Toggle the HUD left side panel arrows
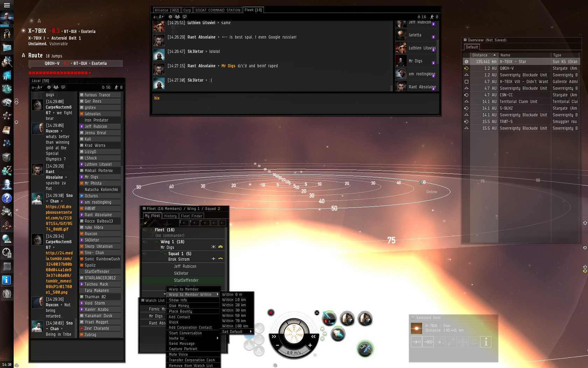Screen dimensions: 588x368 pyautogui.click(x=274, y=336)
